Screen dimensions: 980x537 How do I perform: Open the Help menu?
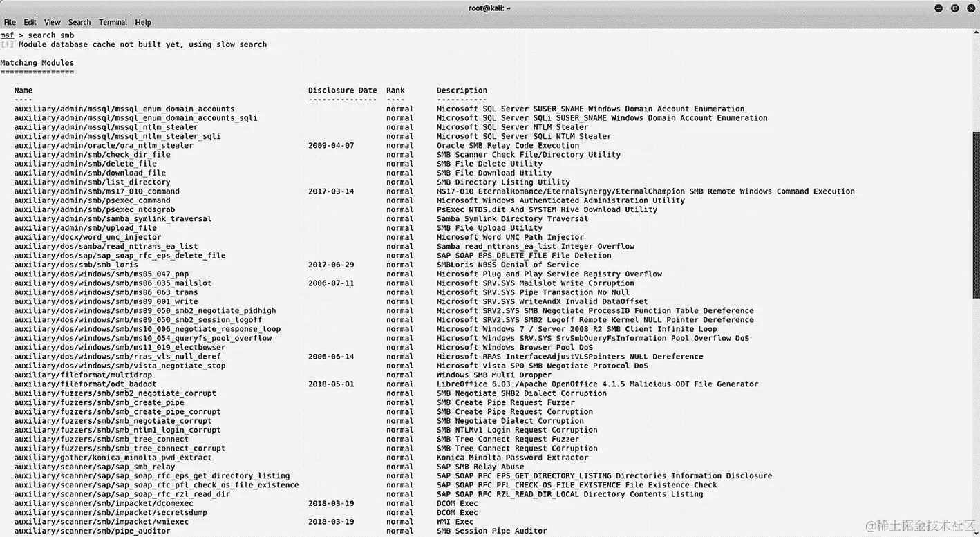click(143, 22)
